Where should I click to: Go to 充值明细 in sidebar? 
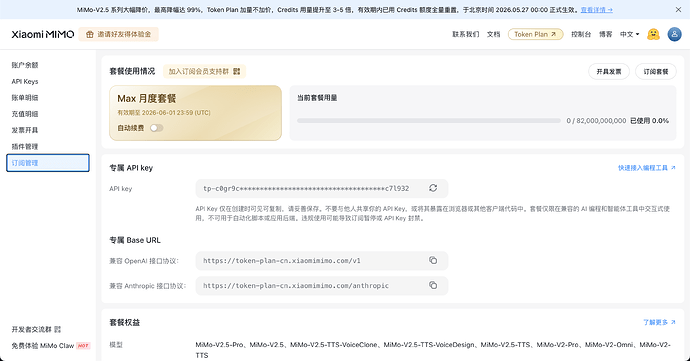tap(25, 114)
